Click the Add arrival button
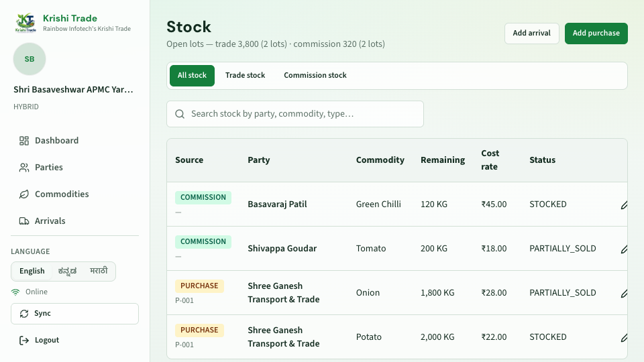The width and height of the screenshot is (644, 362). tap(531, 34)
